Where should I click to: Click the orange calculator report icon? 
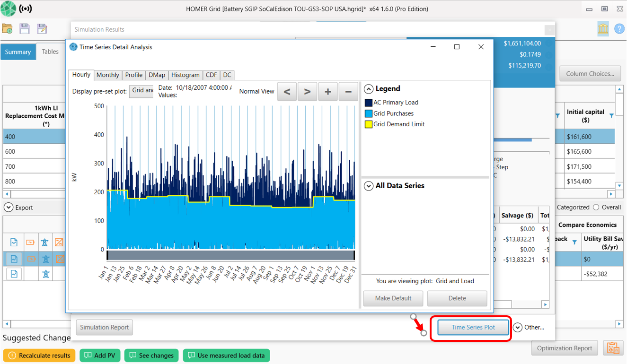click(x=613, y=348)
